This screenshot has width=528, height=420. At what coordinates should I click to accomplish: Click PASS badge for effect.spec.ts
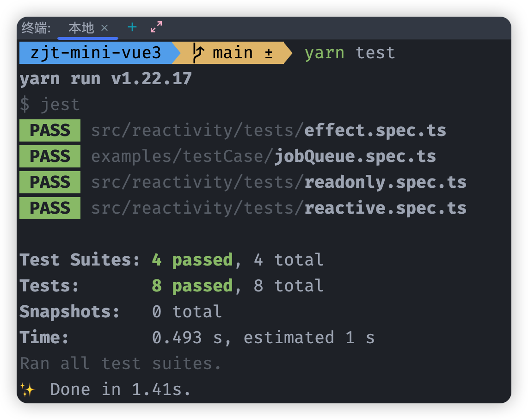[50, 130]
